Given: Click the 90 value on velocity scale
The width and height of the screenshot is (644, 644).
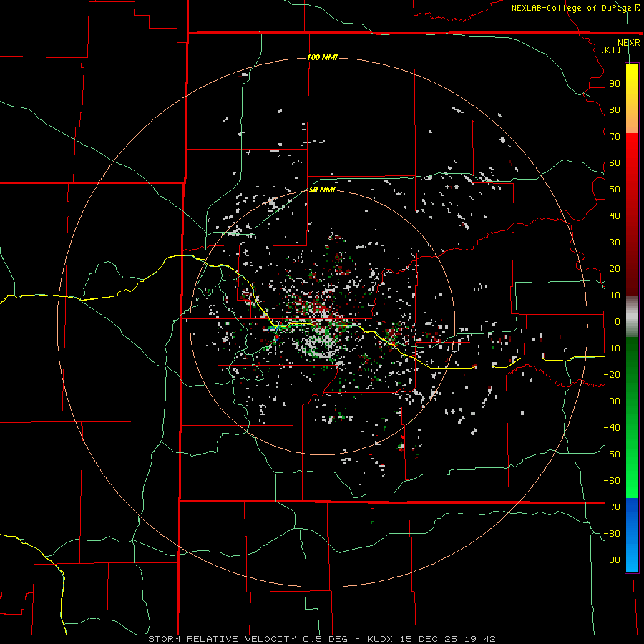Looking at the screenshot, I should tap(615, 84).
